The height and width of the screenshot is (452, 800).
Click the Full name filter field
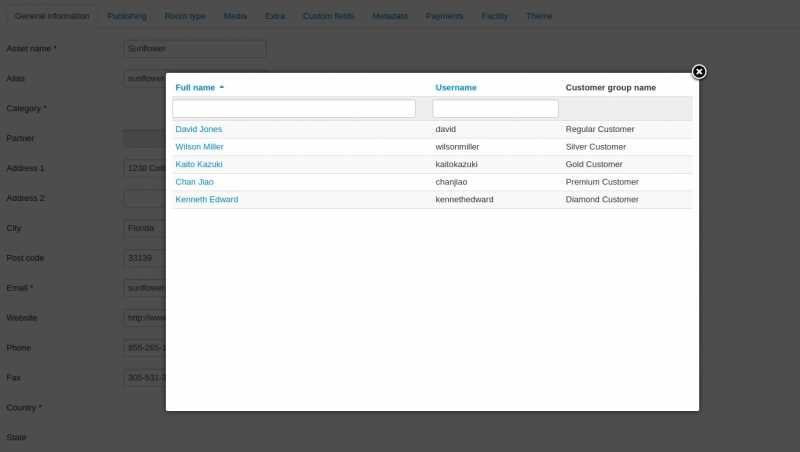[x=294, y=108]
